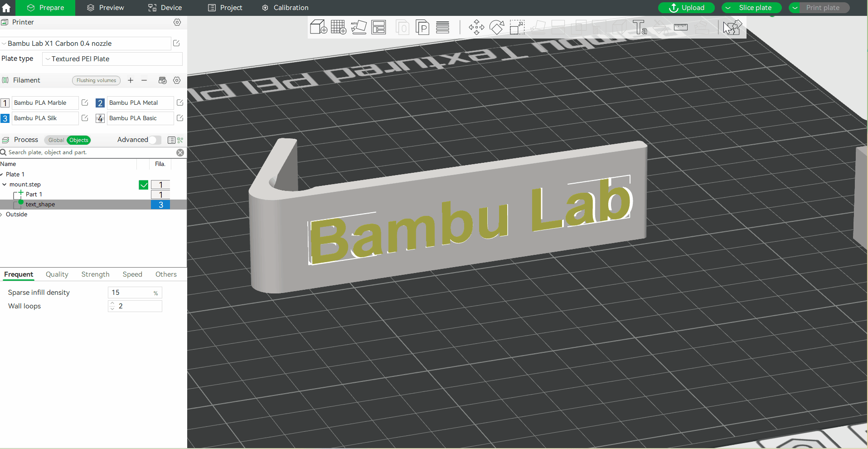Edit the Bambu PLA Silk filament preset
This screenshot has width=868, height=449.
[85, 118]
